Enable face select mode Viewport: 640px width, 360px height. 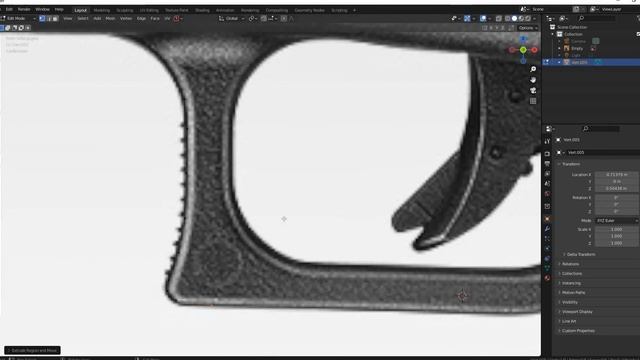click(x=56, y=18)
